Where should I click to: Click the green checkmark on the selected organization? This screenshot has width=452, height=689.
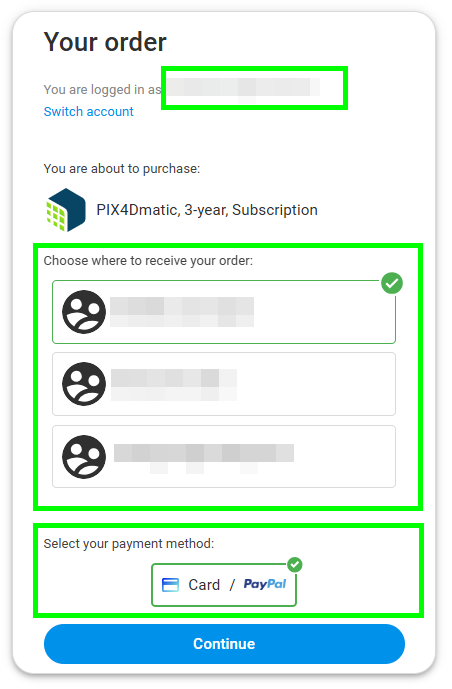(x=392, y=283)
